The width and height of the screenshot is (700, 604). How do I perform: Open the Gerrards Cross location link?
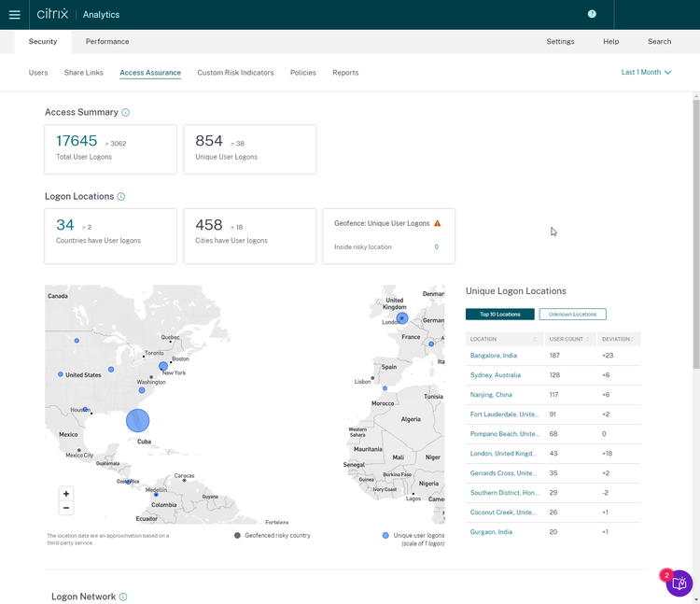[503, 473]
